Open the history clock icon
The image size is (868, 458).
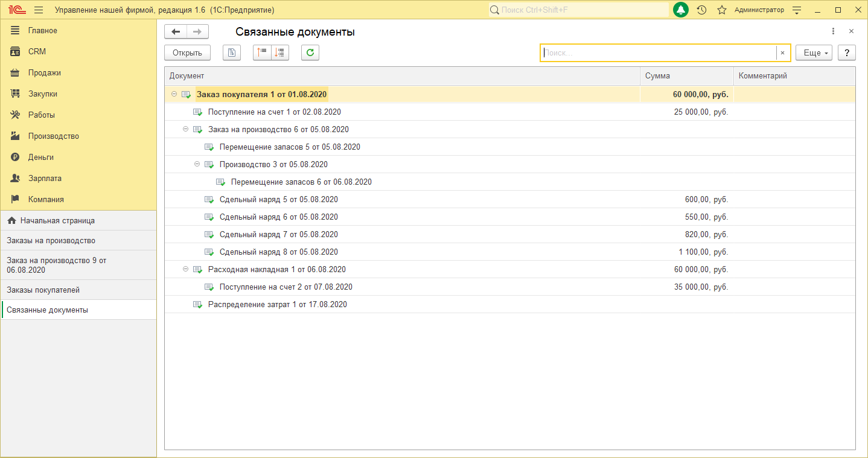[x=701, y=10]
